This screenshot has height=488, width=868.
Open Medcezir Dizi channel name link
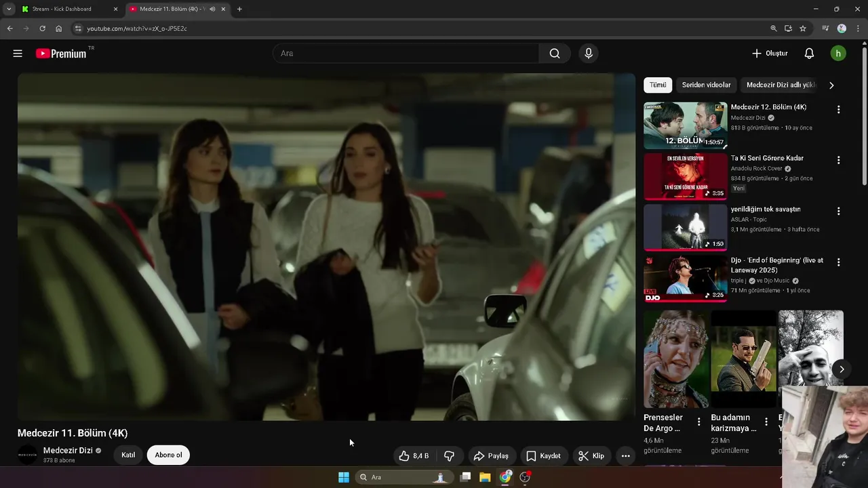[68, 451]
